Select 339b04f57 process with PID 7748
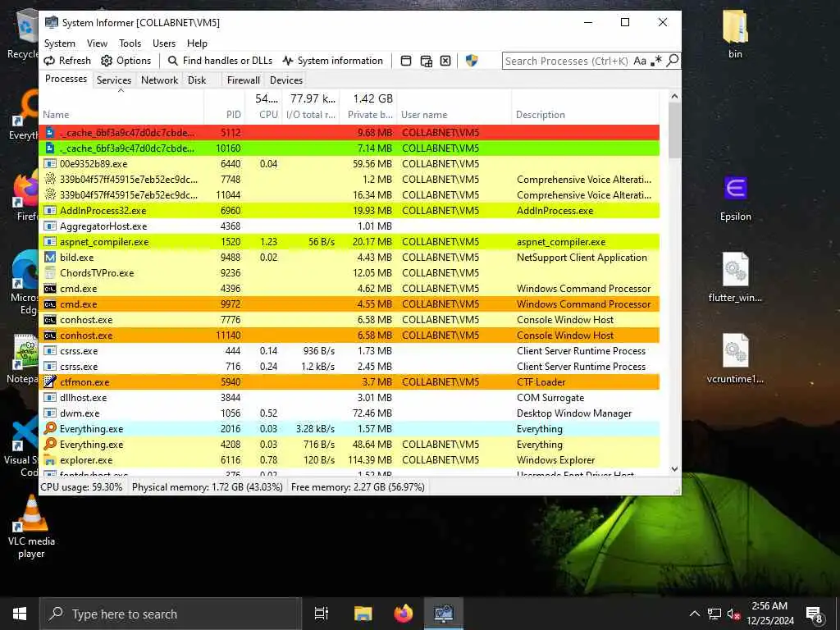840x630 pixels. pos(349,179)
